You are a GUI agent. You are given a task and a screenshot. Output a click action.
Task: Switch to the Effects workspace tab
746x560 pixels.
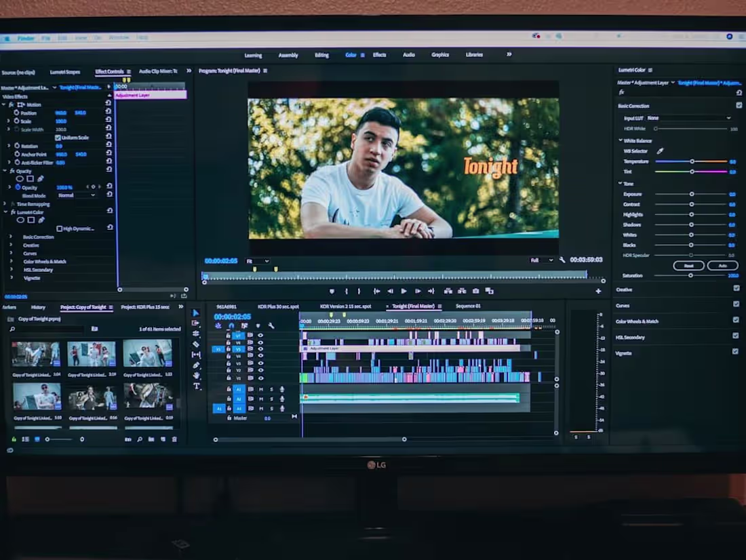point(379,55)
